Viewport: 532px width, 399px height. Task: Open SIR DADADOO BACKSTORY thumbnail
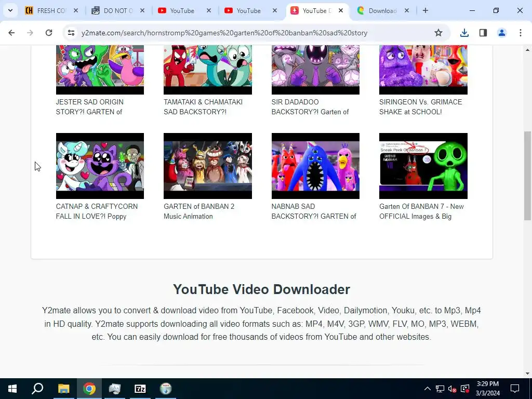click(315, 70)
